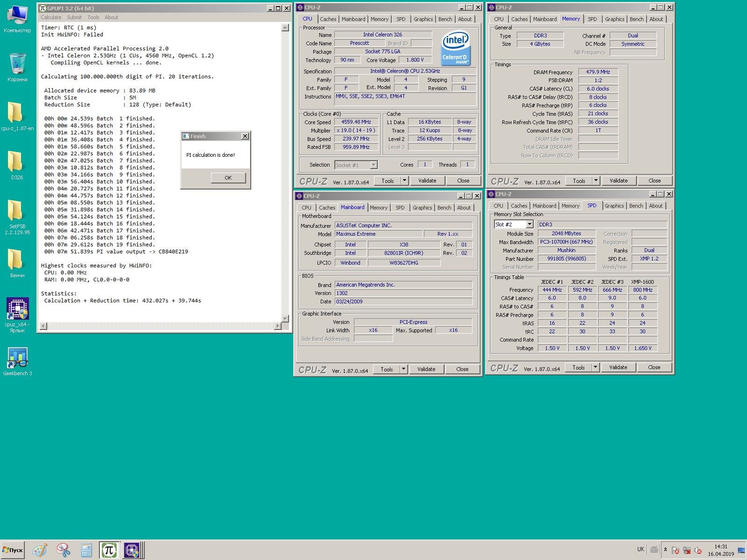The width and height of the screenshot is (747, 560).
Task: Switch to GPUPI taskbar button
Action: pos(109,550)
